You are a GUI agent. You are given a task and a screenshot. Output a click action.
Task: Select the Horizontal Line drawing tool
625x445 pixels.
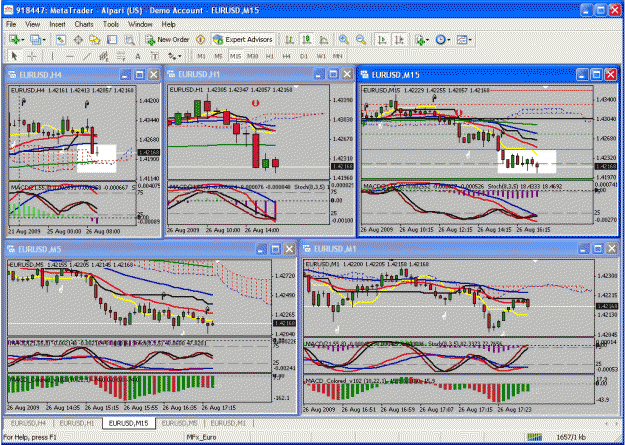pyautogui.click(x=70, y=56)
